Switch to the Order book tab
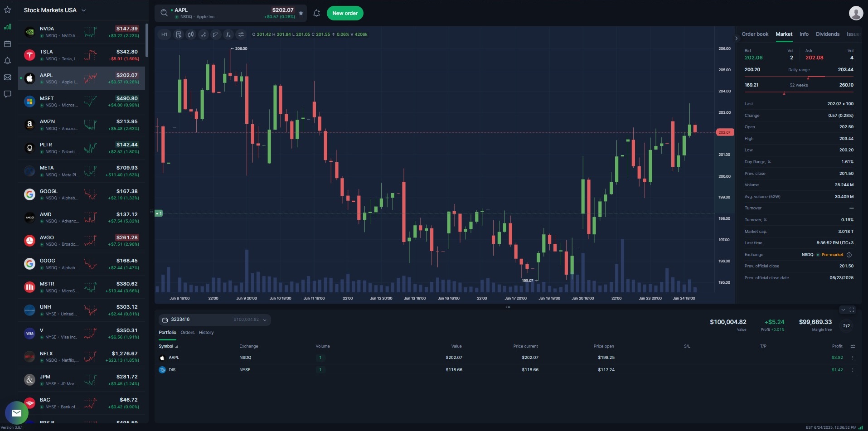This screenshot has height=431, width=868. pos(755,34)
